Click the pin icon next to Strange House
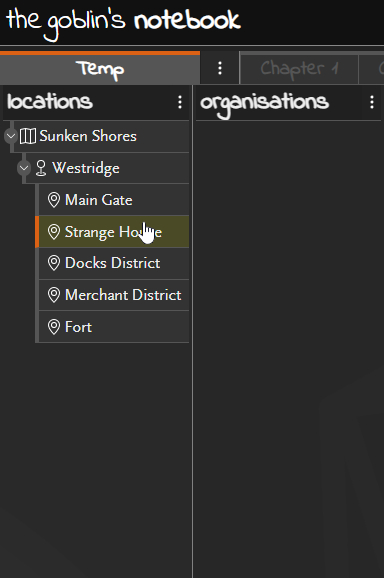 pos(54,232)
